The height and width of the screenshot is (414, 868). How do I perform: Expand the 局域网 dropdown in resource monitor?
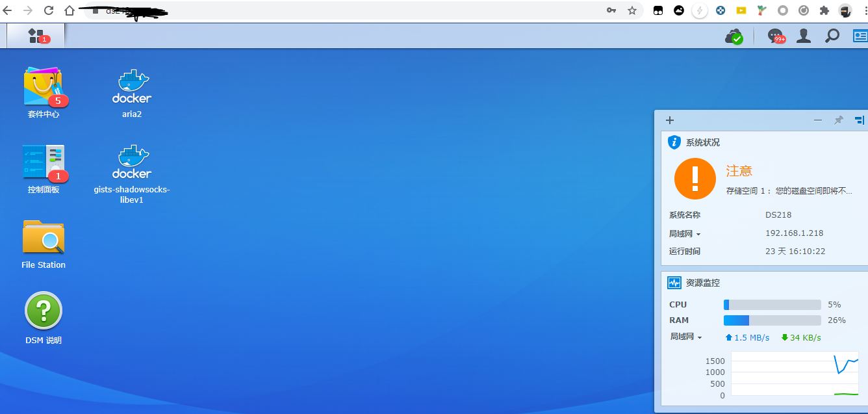click(x=686, y=337)
